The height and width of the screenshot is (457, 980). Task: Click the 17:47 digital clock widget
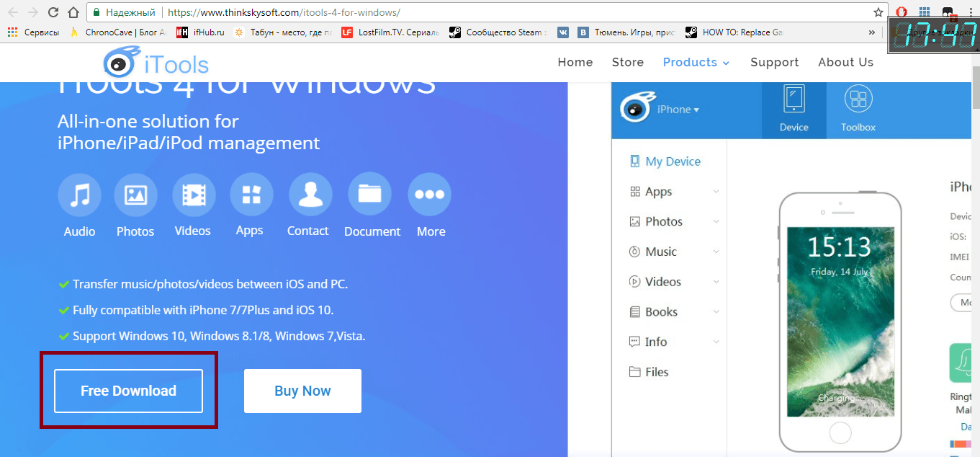click(932, 35)
